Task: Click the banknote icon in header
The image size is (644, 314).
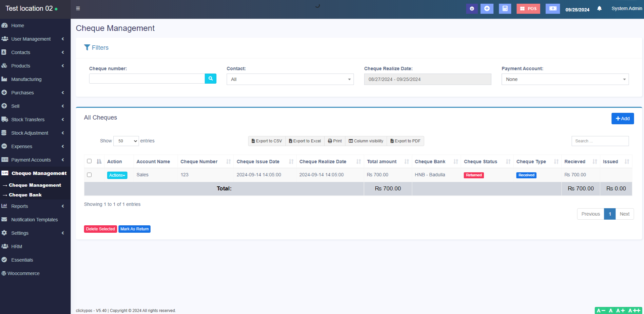Action: pos(552,9)
